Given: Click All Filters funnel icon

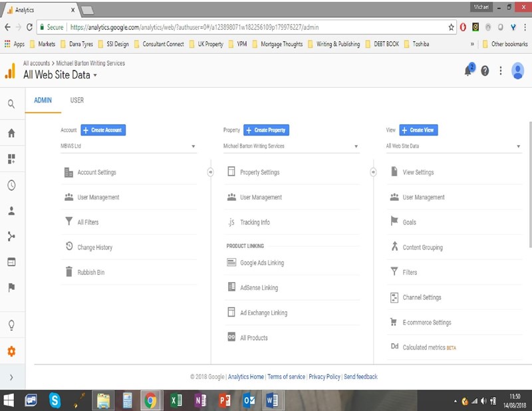Looking at the screenshot, I should pyautogui.click(x=68, y=221).
